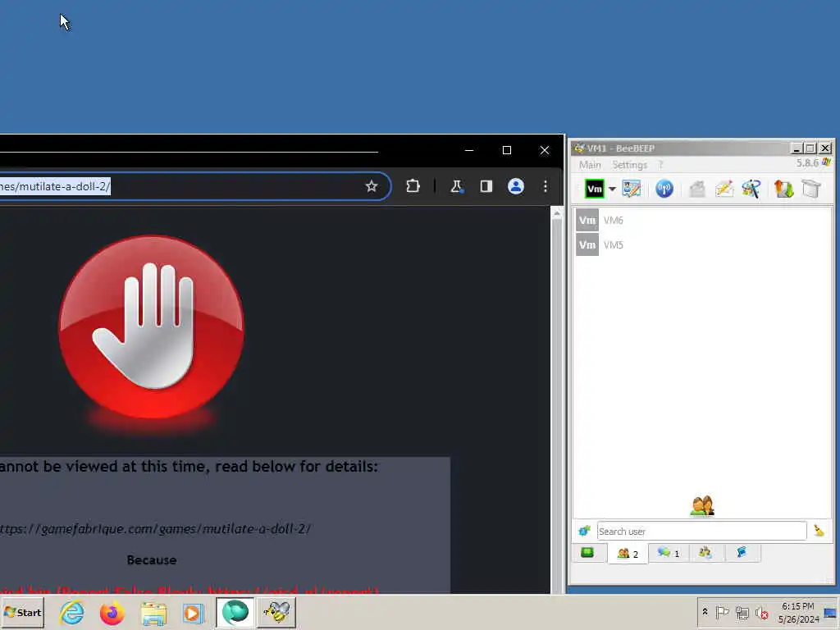Click the grayed-out folder icon in BeeBEEP toolbar
The width and height of the screenshot is (840, 630).
coord(697,189)
